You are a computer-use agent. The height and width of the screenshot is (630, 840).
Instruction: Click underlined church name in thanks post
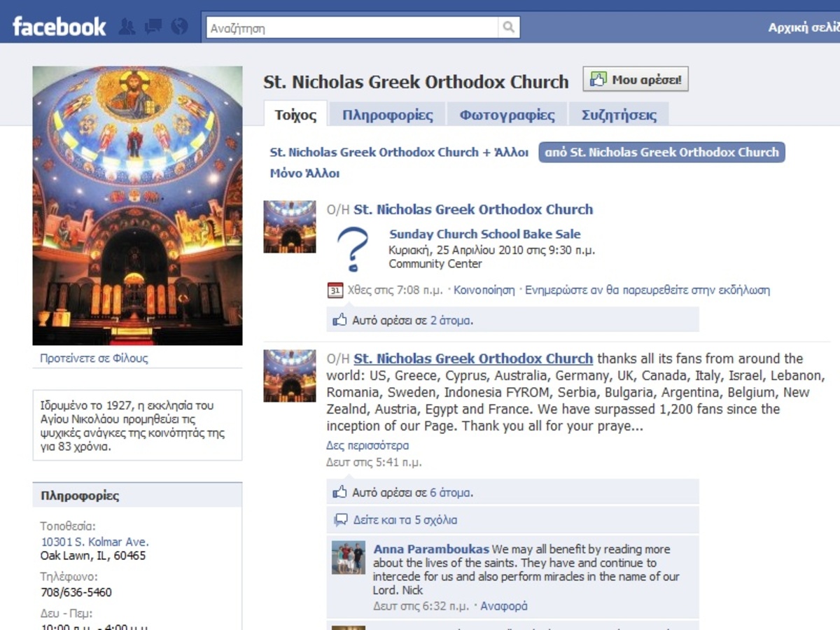pos(473,358)
